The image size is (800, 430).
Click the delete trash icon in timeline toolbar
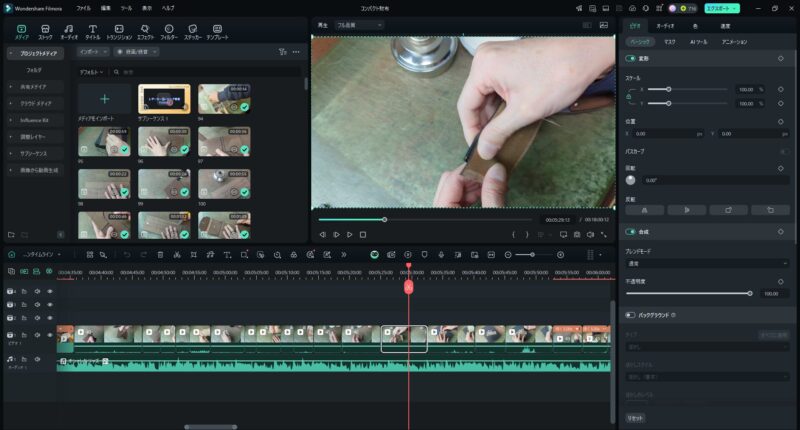pyautogui.click(x=160, y=255)
